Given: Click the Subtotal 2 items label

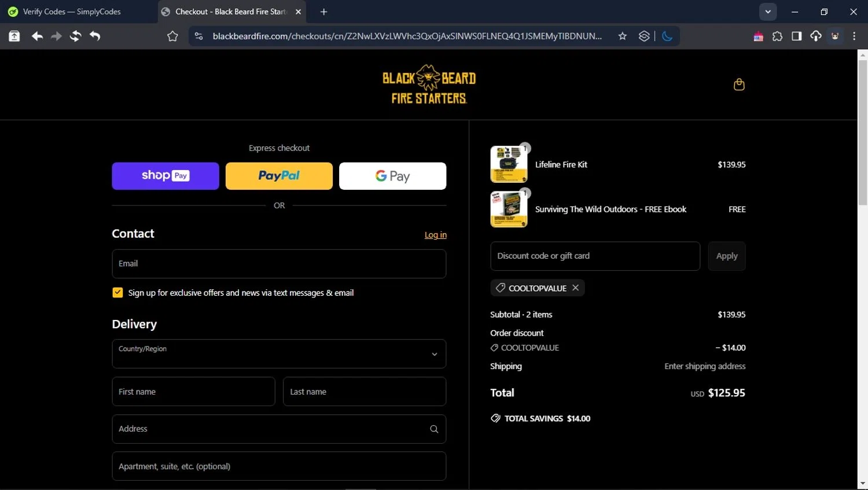Looking at the screenshot, I should (x=521, y=315).
